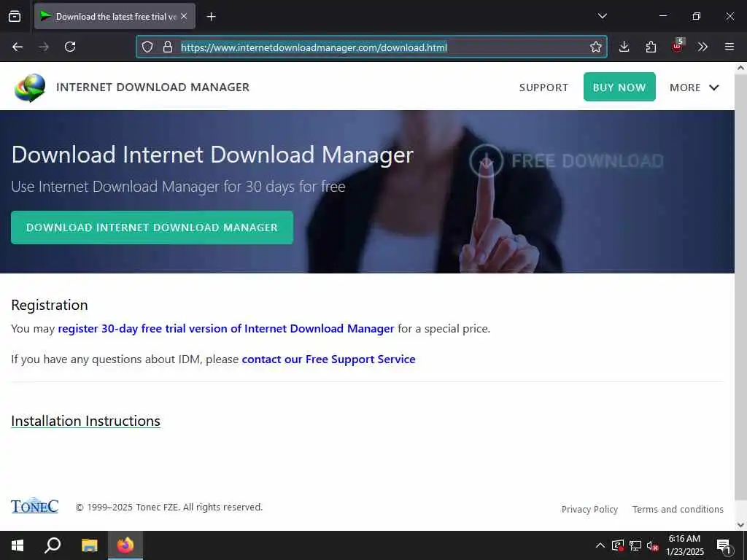Click 'Use Internet Download Manager for 30 days' text
Screen dimensions: 747x560
(x=178, y=187)
